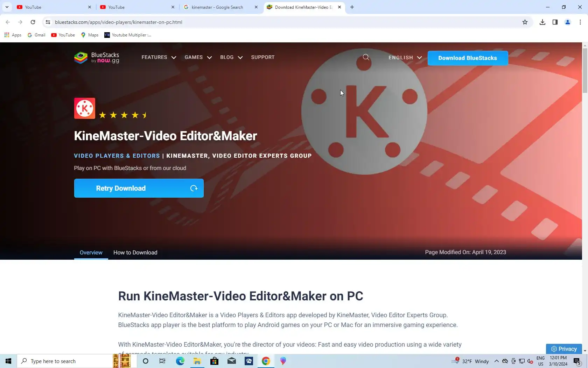This screenshot has height=368, width=588.
Task: Open the SUPPORT page link
Action: click(x=262, y=57)
